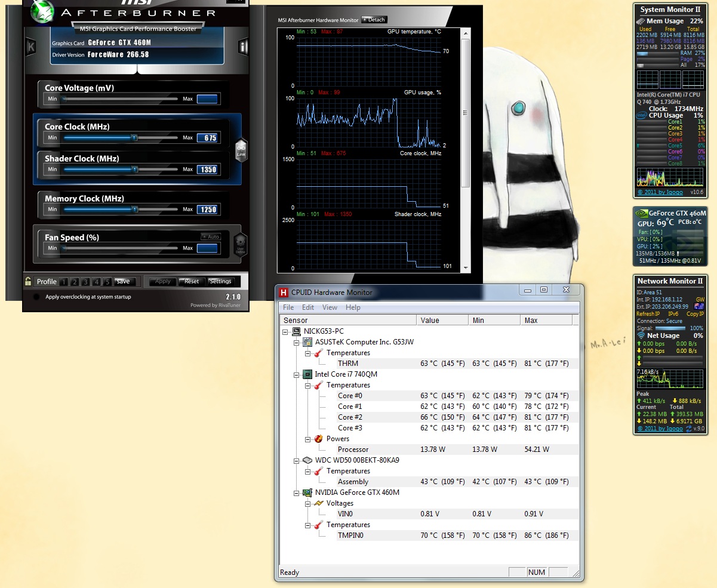
Task: Click the © 2011 by Igogo link in System Monitor II
Action: [x=659, y=192]
